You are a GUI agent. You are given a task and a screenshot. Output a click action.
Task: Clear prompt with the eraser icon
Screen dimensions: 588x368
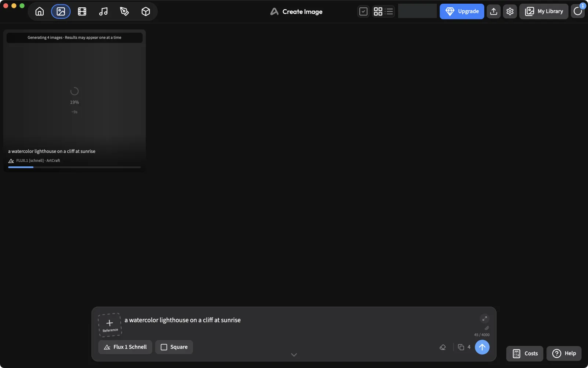442,347
